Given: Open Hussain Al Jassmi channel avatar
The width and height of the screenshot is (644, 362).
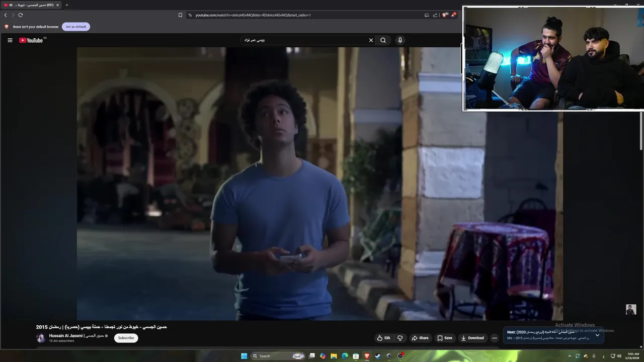Looking at the screenshot, I should point(41,338).
